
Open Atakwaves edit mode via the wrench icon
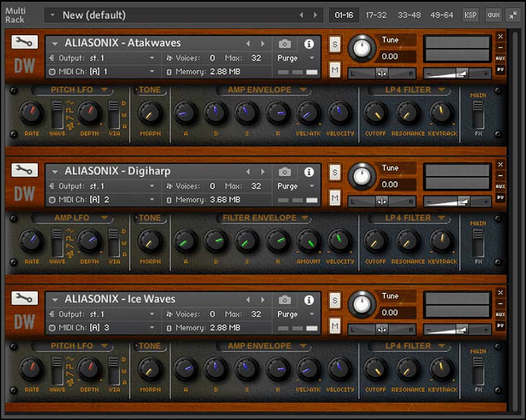tap(23, 42)
